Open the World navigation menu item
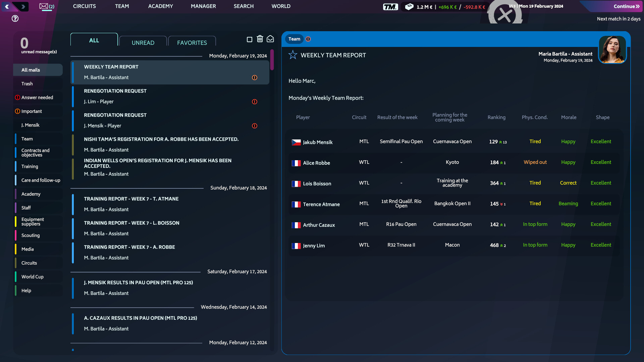Image resolution: width=644 pixels, height=362 pixels. point(280,6)
